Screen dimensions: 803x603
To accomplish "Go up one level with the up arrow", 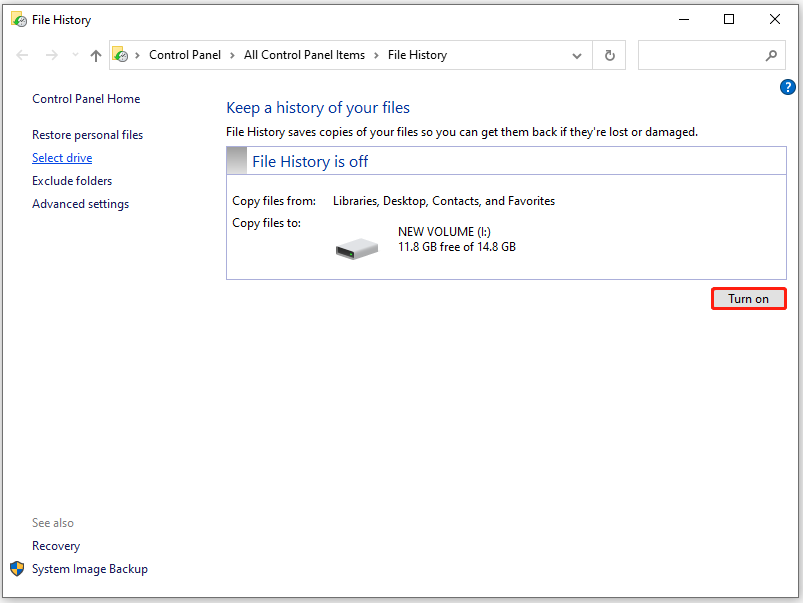I will click(x=96, y=55).
